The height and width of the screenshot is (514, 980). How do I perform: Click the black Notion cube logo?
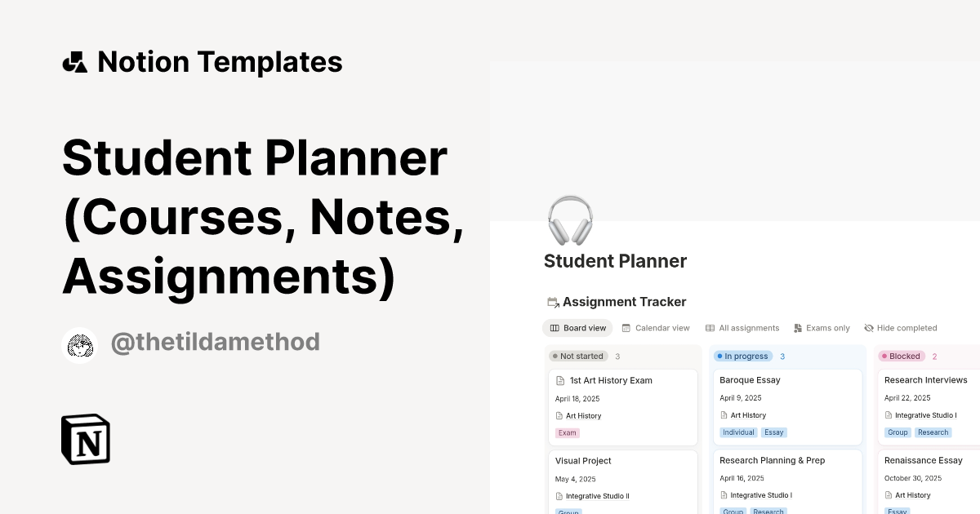pyautogui.click(x=86, y=439)
